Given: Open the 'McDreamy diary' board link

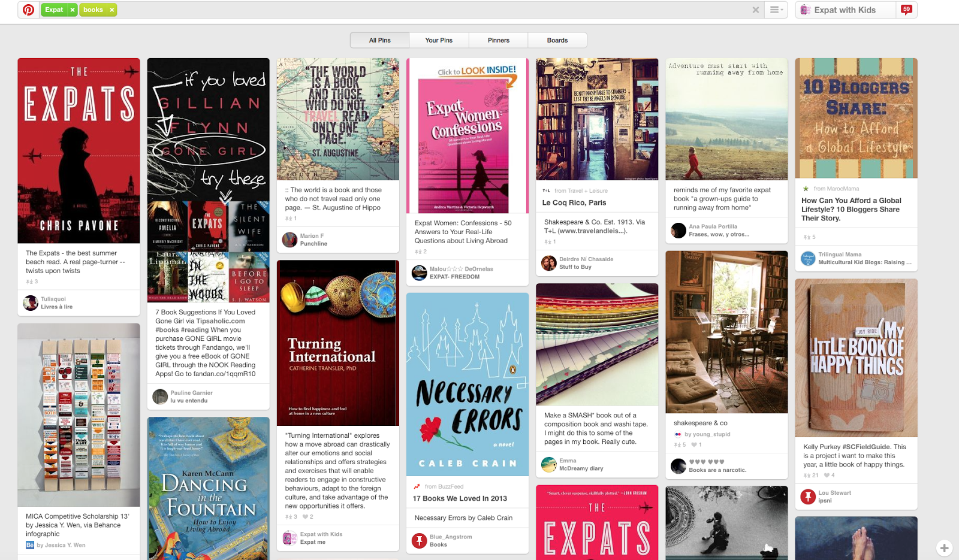Looking at the screenshot, I should pos(581,468).
